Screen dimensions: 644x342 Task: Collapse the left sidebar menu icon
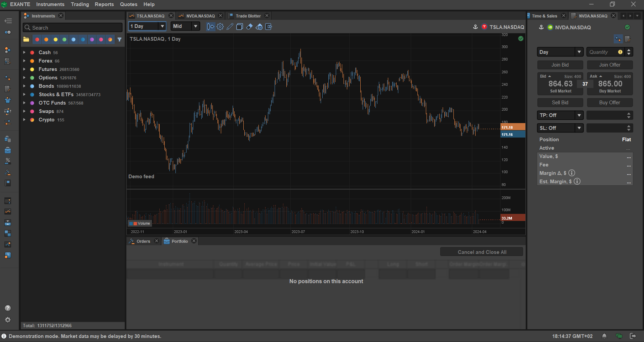[x=8, y=21]
